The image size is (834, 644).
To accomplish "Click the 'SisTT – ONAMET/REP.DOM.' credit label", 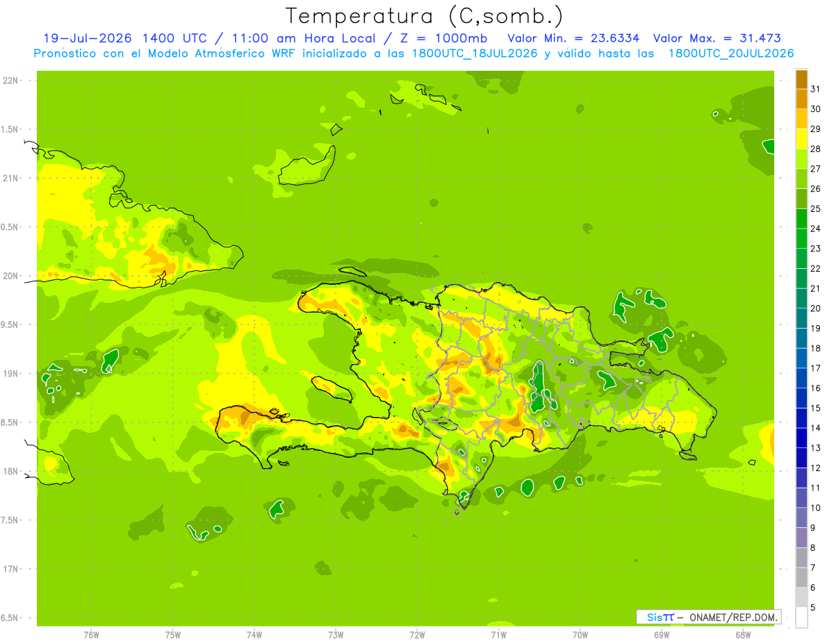I will click(x=708, y=617).
